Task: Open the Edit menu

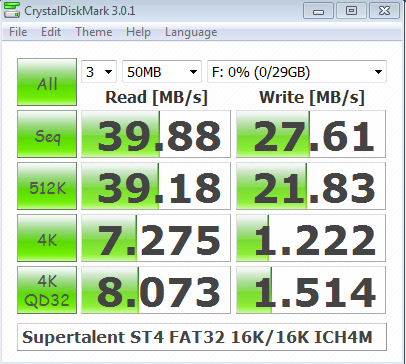Action: pyautogui.click(x=51, y=32)
